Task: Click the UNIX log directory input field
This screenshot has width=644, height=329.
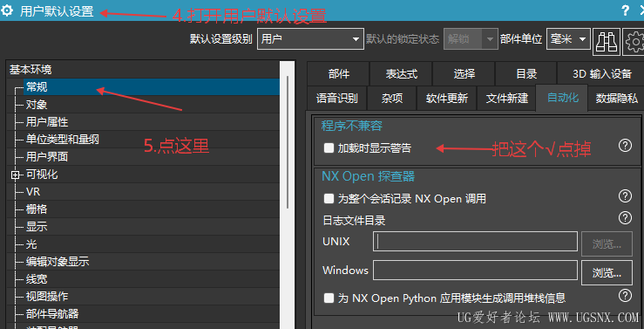Action: pos(475,242)
